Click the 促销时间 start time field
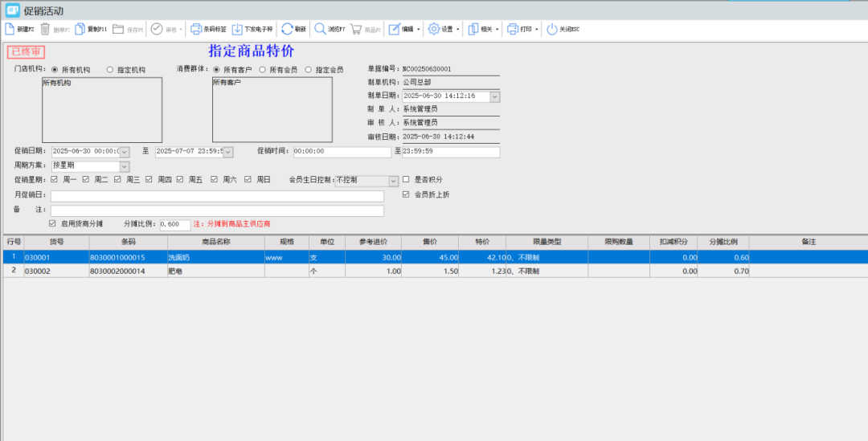Screen dimensions: 868x441 [x=342, y=152]
